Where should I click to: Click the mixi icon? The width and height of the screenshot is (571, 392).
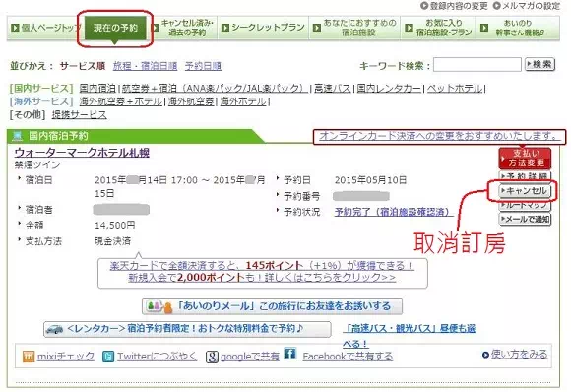coord(29,357)
